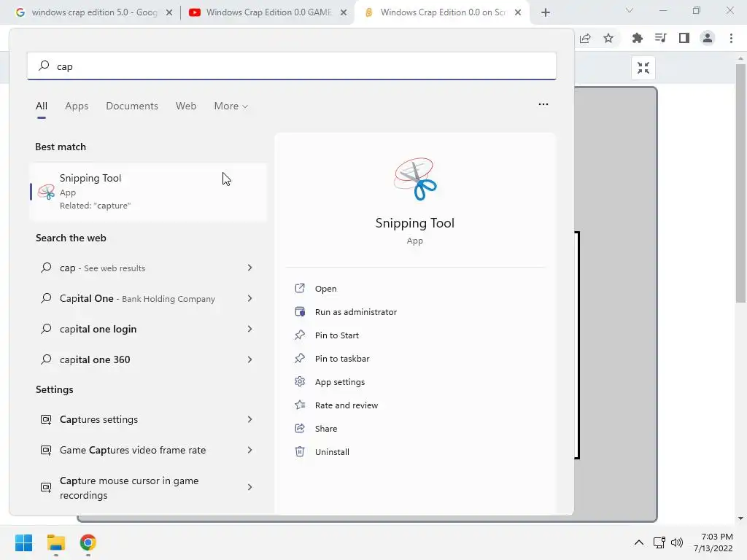
Task: Click the Chrome icon in the taskbar
Action: coord(88,542)
